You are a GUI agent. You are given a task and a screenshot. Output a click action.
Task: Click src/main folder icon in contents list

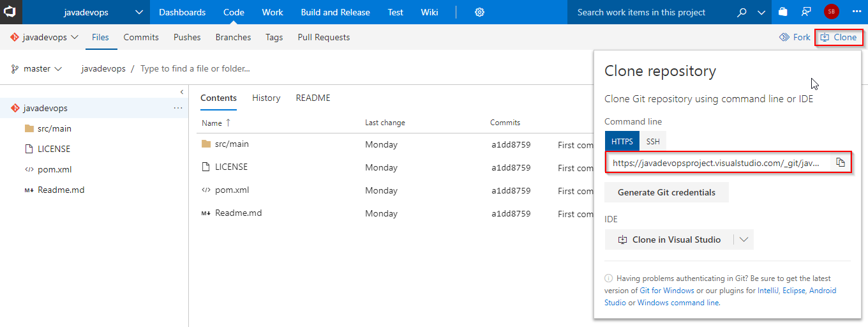click(206, 144)
